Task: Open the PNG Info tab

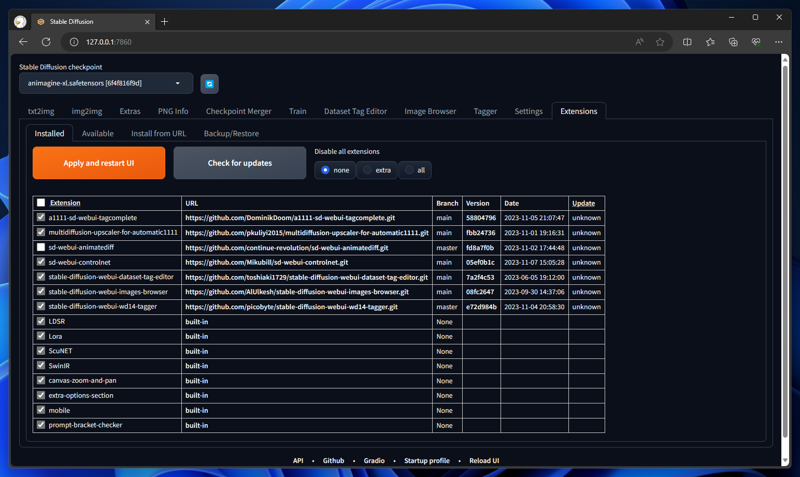Action: [x=173, y=111]
